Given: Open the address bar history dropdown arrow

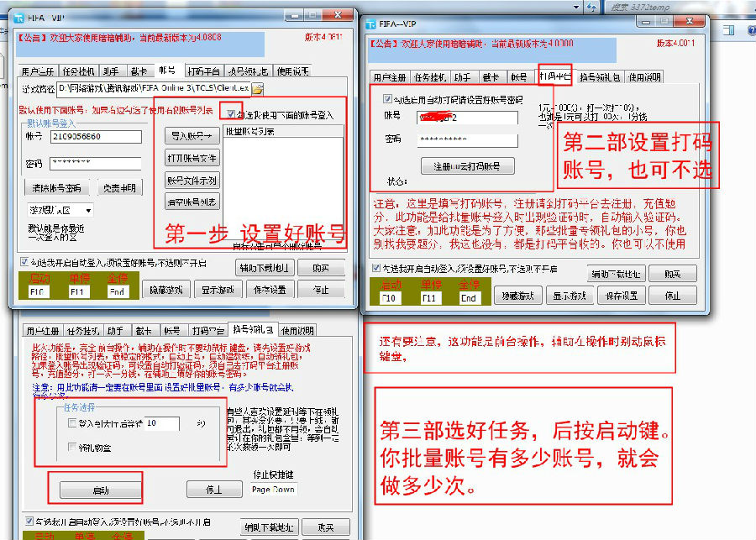Looking at the screenshot, I should (x=578, y=5).
